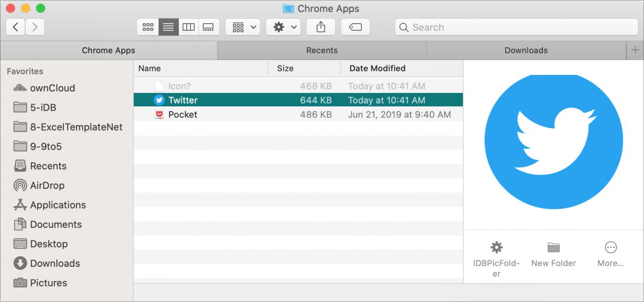Click the 468 KB size cell
Image resolution: width=644 pixels, height=302 pixels.
[316, 86]
